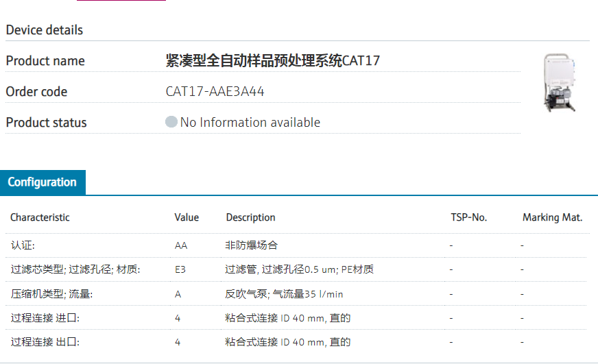Click the 过程连接 出口 row label

click(45, 342)
